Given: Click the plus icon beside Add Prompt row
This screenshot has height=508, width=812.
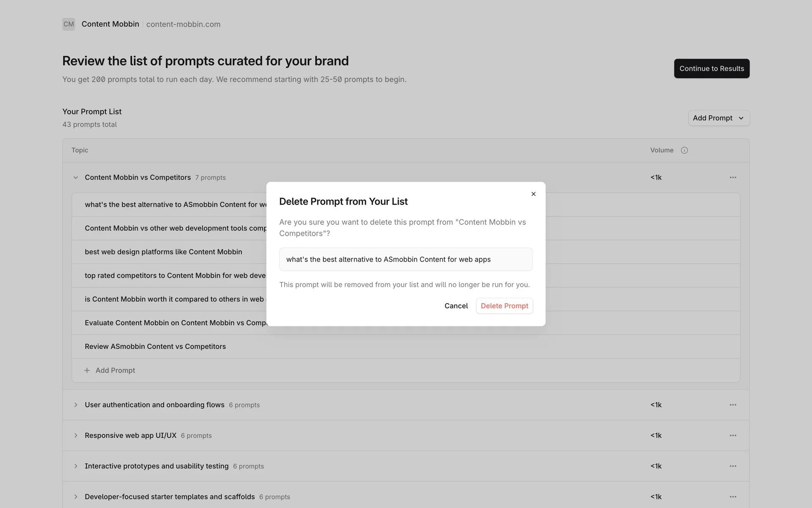Looking at the screenshot, I should (x=87, y=370).
